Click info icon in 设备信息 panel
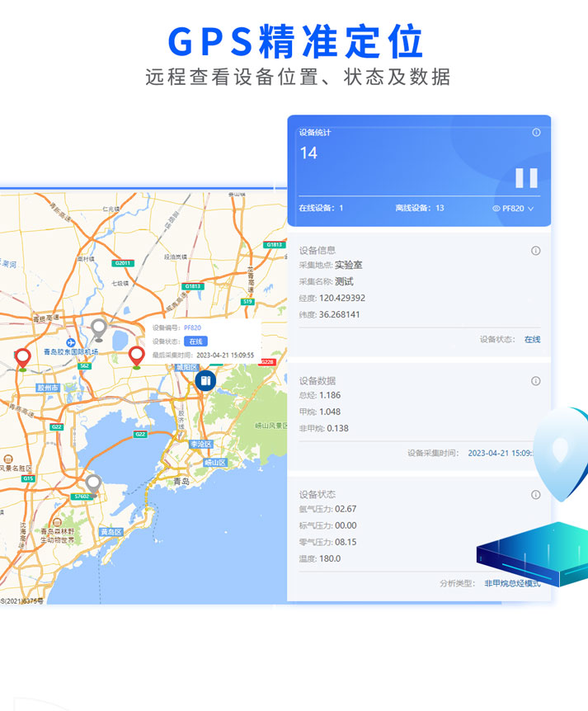The image size is (588, 711). (x=535, y=251)
